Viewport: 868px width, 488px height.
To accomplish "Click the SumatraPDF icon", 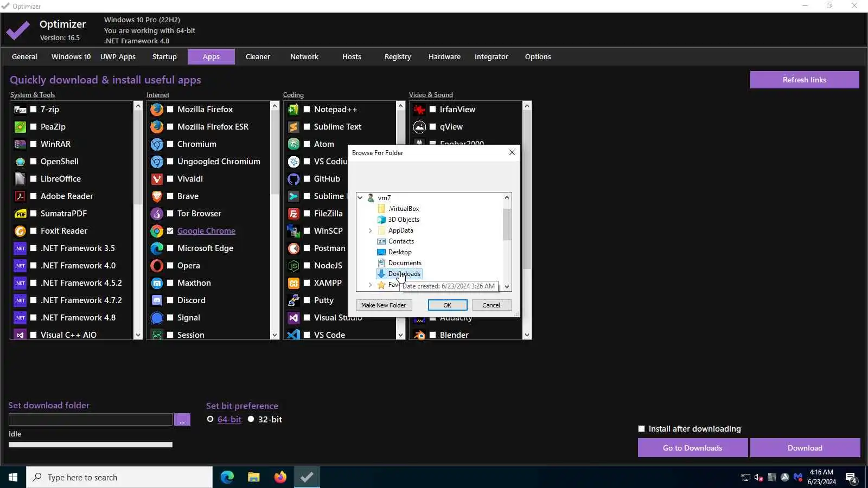I will (20, 214).
